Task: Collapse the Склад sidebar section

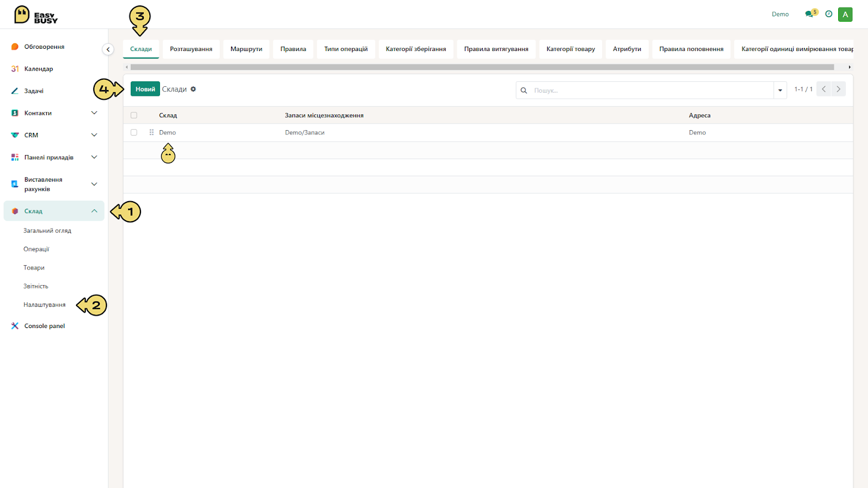Action: (94, 211)
